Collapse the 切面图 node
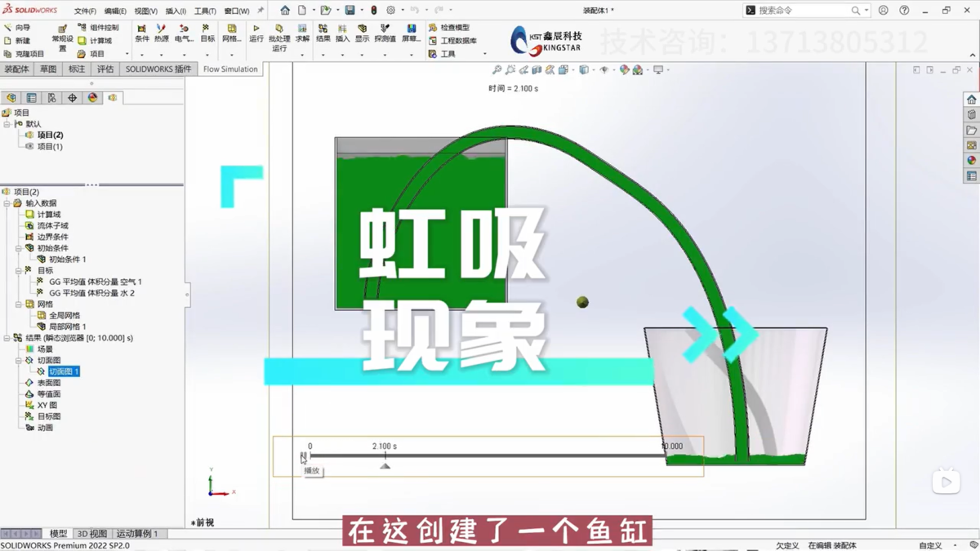The image size is (980, 551). pyautogui.click(x=19, y=360)
